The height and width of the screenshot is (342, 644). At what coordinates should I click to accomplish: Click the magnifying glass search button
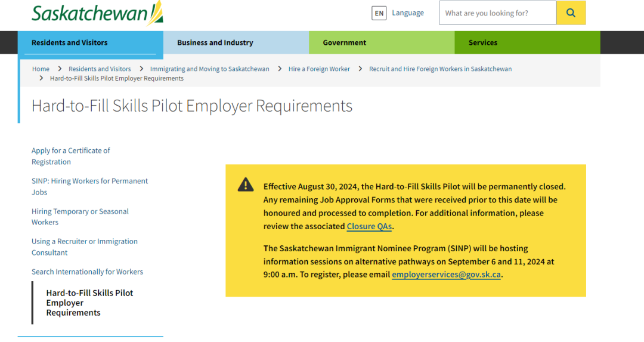(x=571, y=13)
